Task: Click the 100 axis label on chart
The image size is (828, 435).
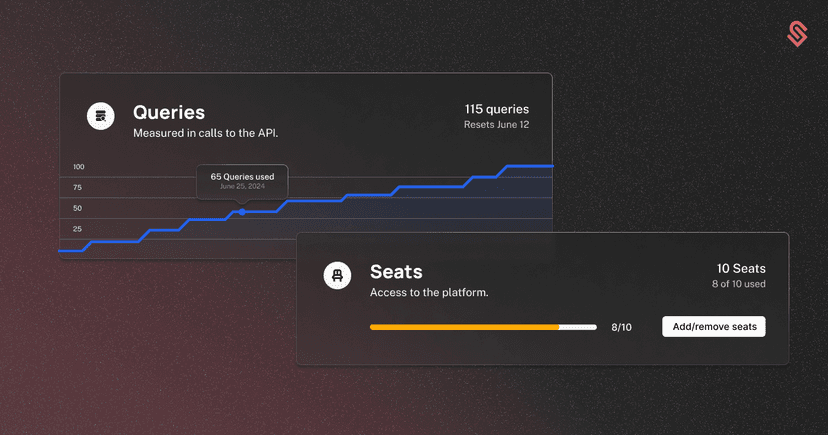Action: pyautogui.click(x=79, y=167)
